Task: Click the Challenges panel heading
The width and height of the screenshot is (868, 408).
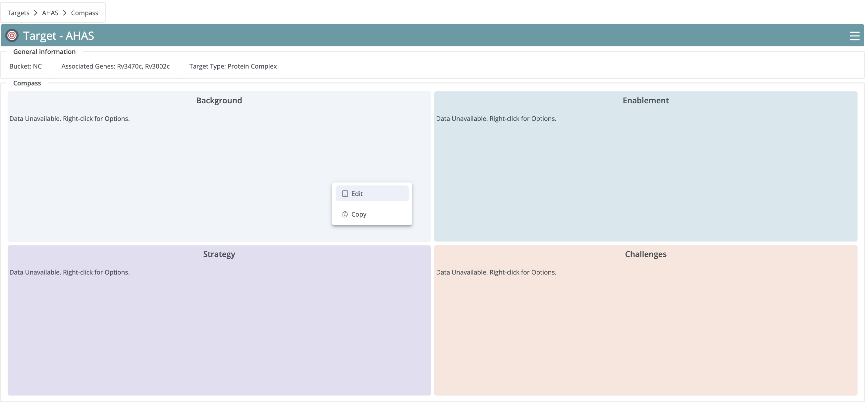Action: pyautogui.click(x=645, y=254)
